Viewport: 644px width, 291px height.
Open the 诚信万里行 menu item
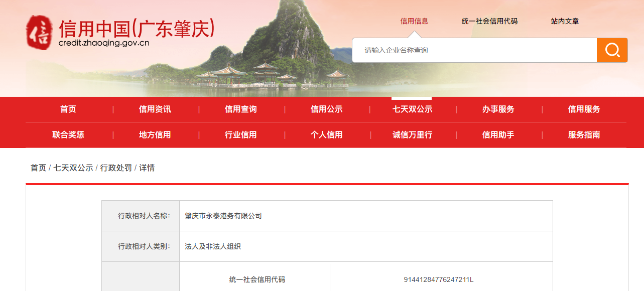pyautogui.click(x=413, y=135)
